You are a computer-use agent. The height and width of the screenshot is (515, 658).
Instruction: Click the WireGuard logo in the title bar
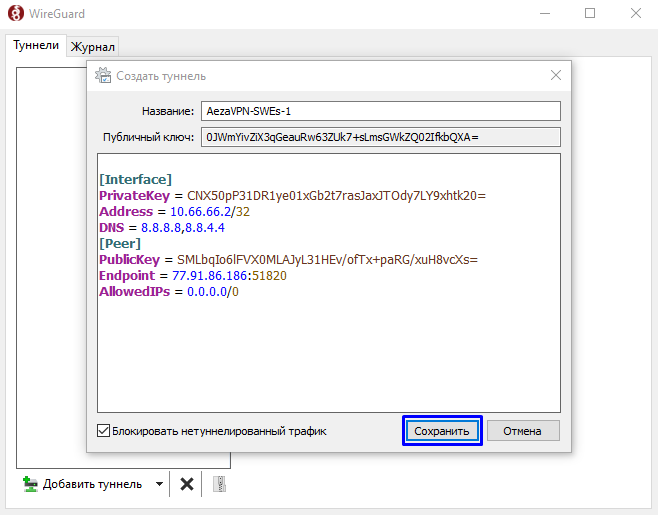pos(15,14)
